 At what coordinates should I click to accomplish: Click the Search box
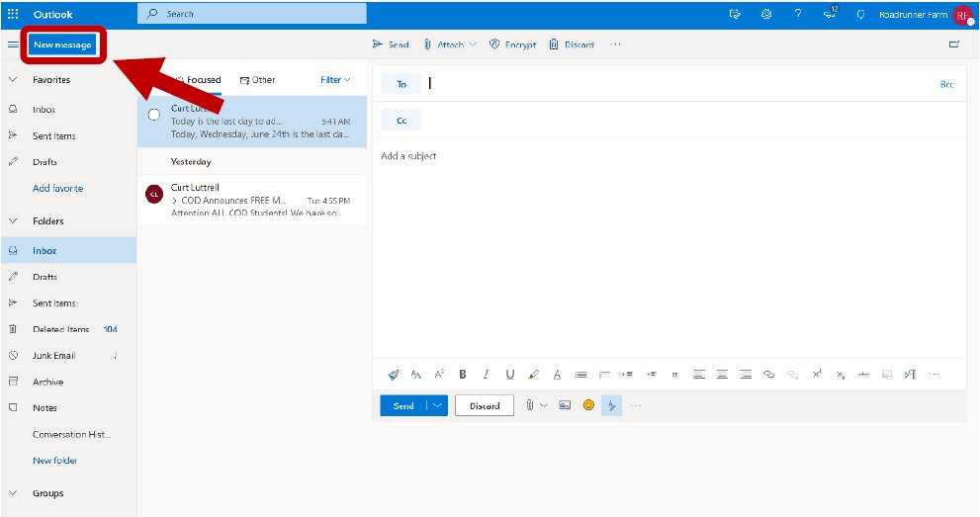pyautogui.click(x=252, y=14)
